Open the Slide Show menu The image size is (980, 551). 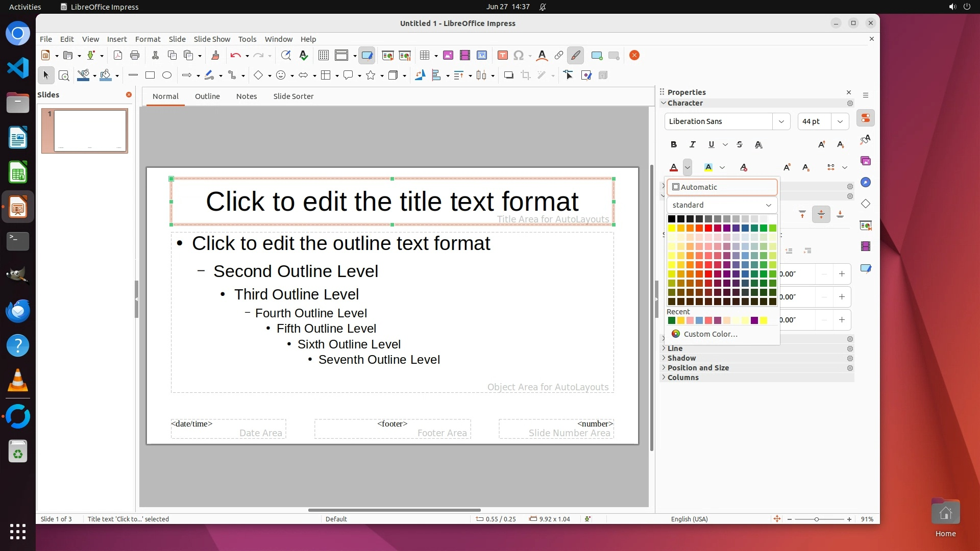point(212,39)
